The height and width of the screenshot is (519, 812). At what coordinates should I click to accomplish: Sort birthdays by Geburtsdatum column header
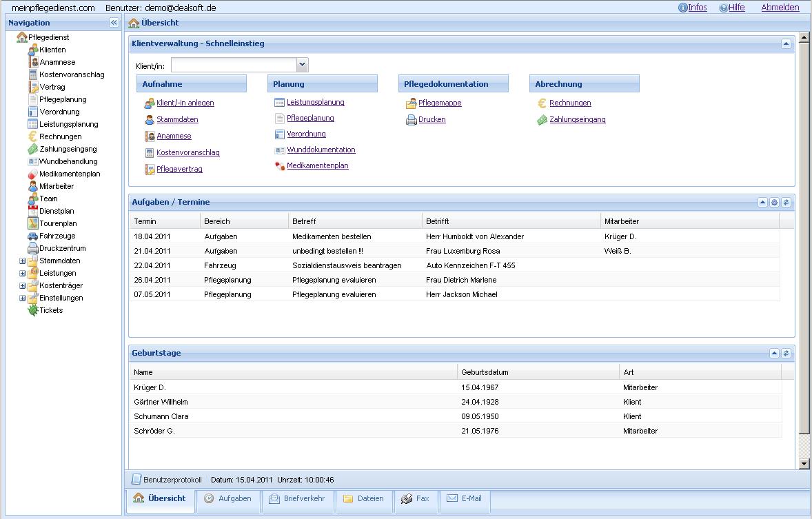[x=538, y=372]
